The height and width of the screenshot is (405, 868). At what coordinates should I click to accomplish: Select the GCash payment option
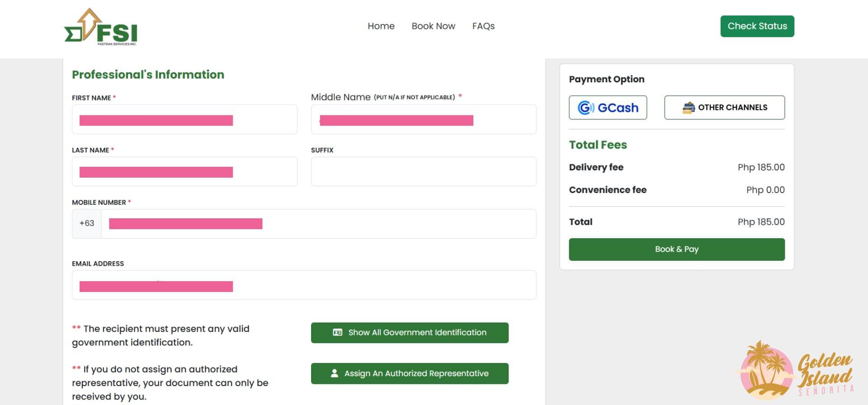[608, 108]
